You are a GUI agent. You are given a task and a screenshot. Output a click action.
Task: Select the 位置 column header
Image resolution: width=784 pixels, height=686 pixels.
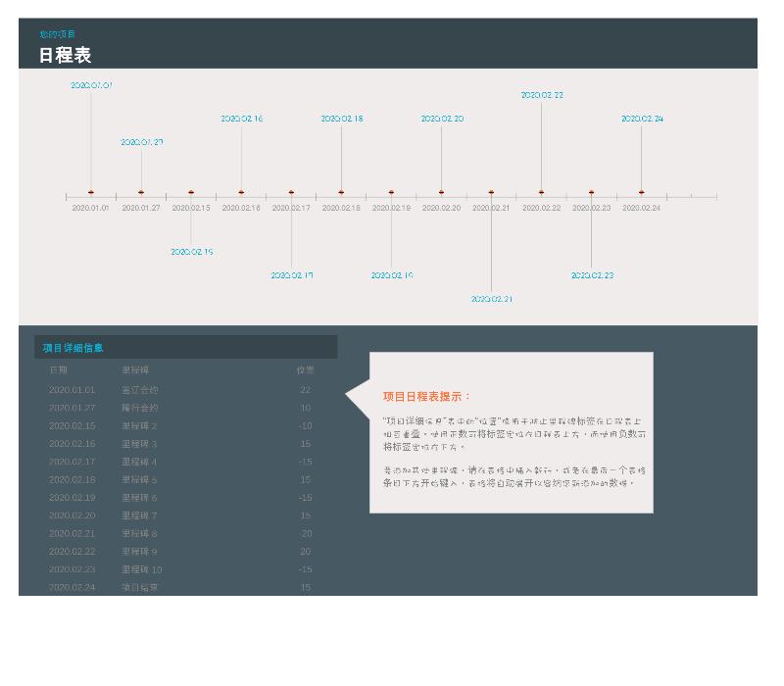[x=305, y=370]
